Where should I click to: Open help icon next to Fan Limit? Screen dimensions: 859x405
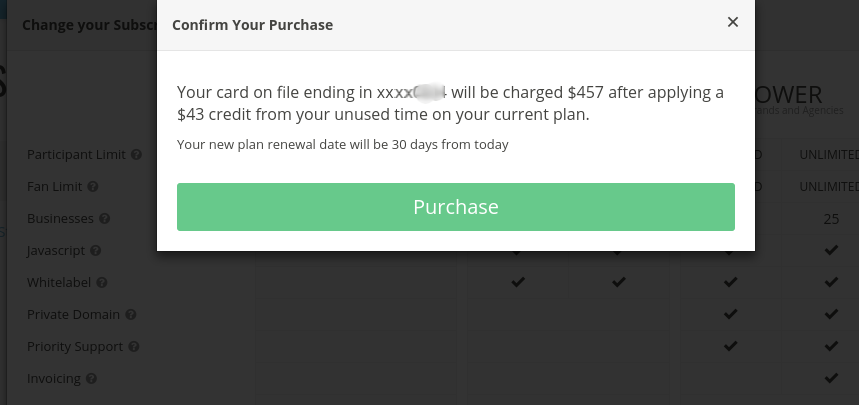[92, 187]
